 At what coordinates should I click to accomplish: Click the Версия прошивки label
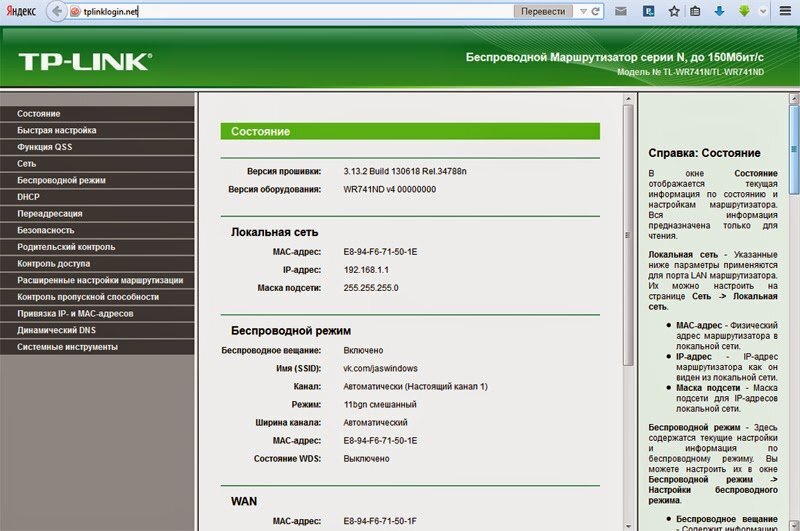click(284, 171)
